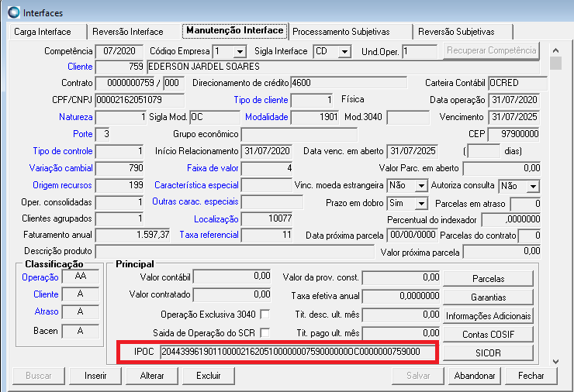Image resolution: width=574 pixels, height=392 pixels.
Task: Open the Parcelas button
Action: point(489,279)
